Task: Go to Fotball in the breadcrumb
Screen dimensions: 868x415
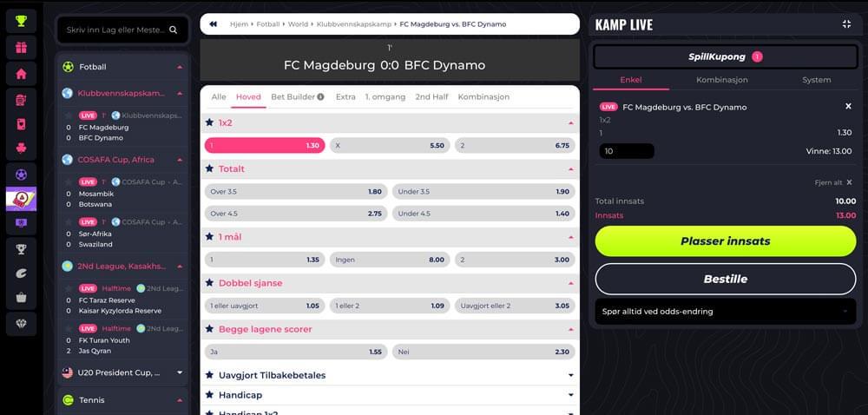Action: 268,24
